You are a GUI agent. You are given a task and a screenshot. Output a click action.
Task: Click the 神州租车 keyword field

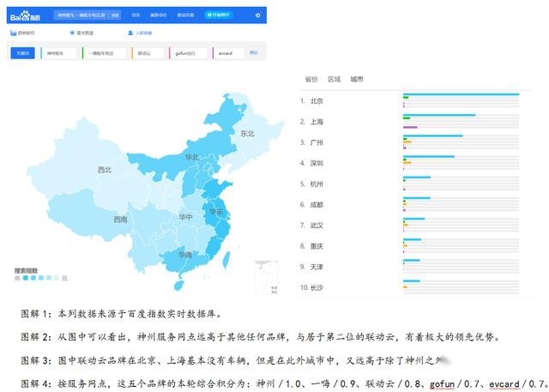59,53
